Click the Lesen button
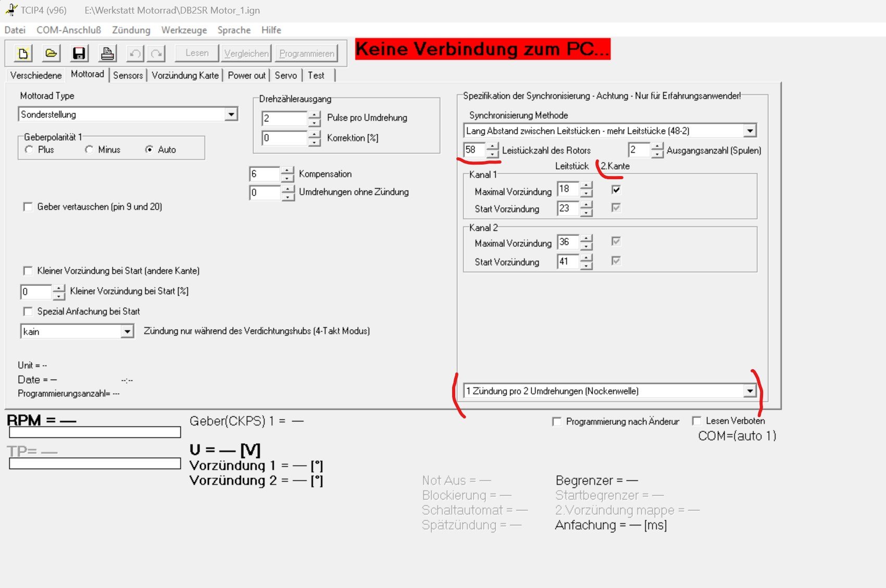The height and width of the screenshot is (588, 886). 197,53
